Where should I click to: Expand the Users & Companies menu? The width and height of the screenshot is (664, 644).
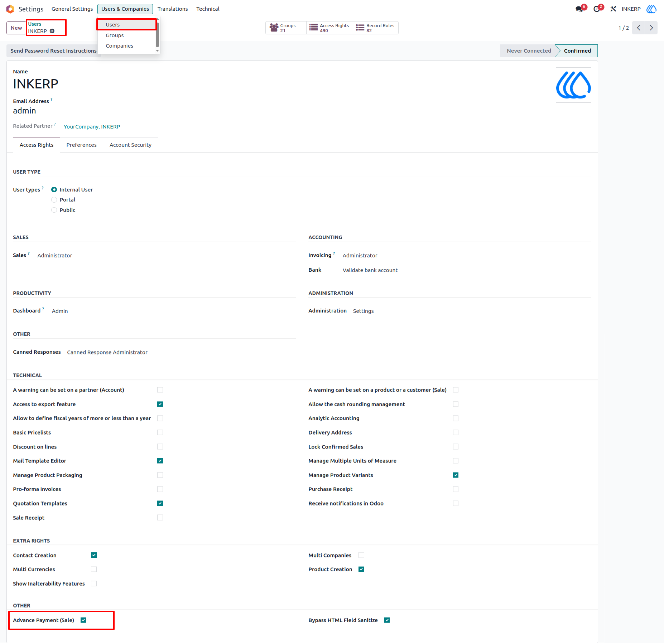(125, 9)
